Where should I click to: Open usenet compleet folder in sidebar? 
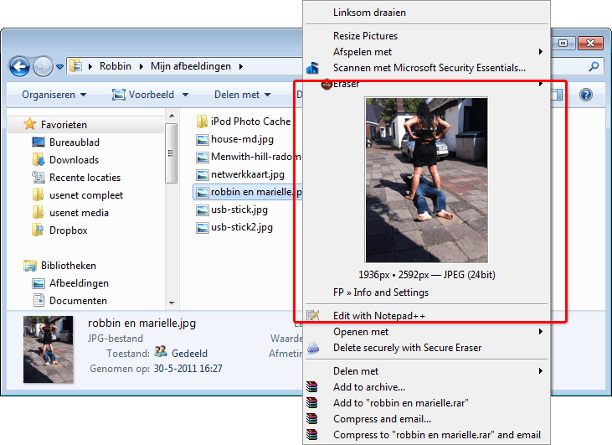click(77, 195)
